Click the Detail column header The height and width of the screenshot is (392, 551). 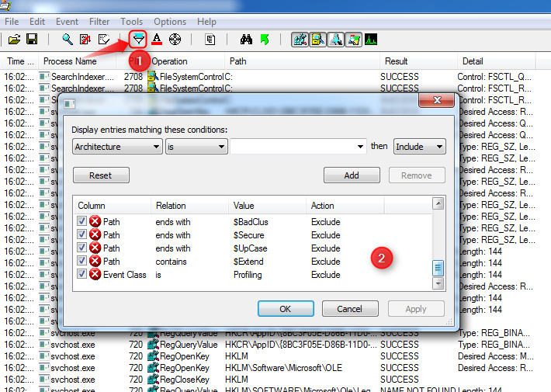(496, 61)
